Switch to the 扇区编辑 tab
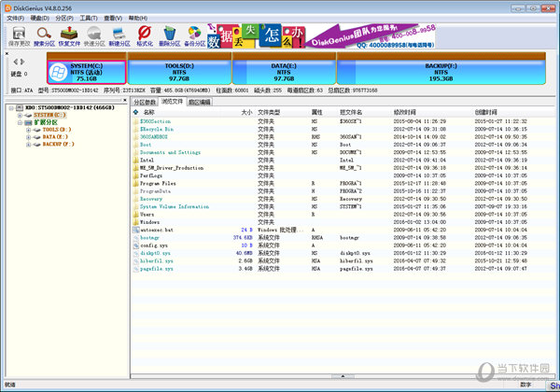 [199, 102]
